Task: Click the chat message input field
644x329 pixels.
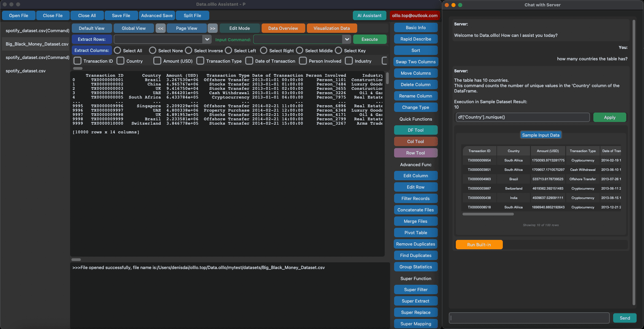Action: [x=529, y=318]
